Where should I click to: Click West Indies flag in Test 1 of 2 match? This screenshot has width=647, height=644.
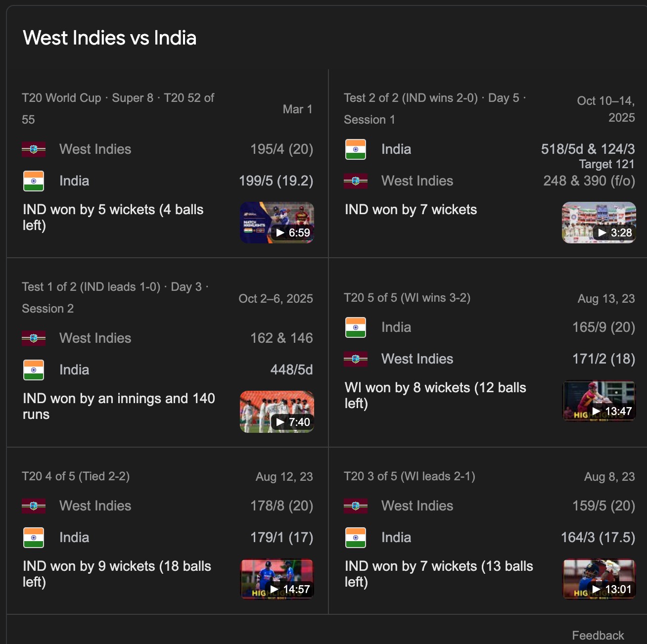pyautogui.click(x=34, y=338)
